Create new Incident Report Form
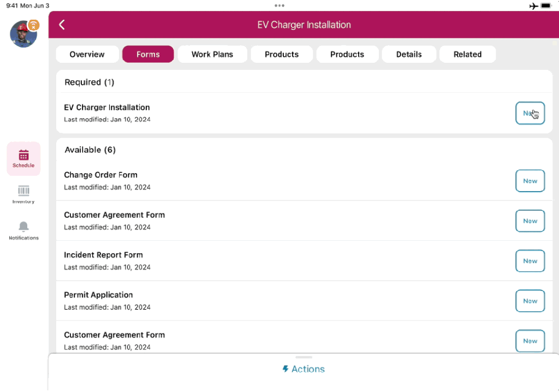Screen dimensions: 559x392 point(530,261)
